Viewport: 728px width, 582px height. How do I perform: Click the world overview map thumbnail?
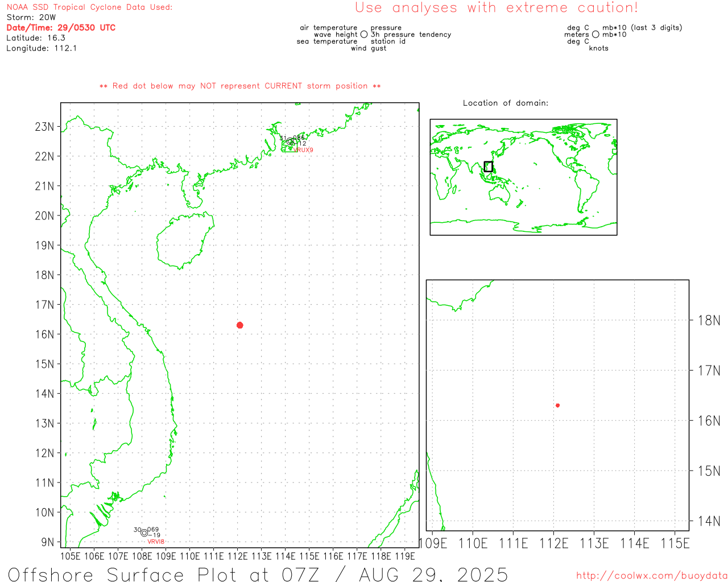[x=523, y=177]
